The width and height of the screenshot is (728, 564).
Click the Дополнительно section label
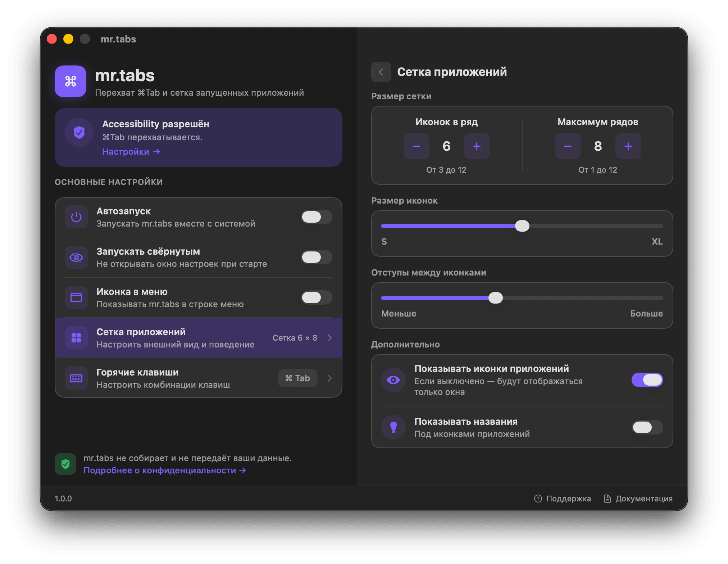405,345
